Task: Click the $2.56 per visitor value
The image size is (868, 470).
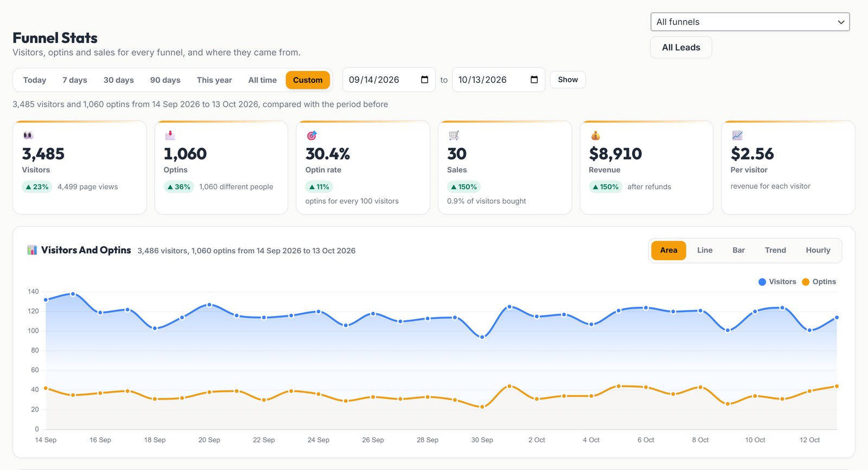Action: click(752, 154)
